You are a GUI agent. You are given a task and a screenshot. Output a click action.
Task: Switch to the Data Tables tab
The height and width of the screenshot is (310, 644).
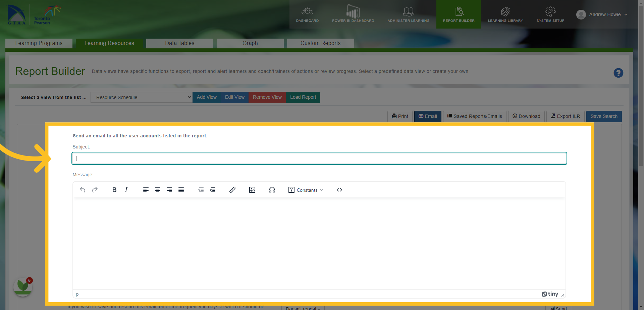(x=180, y=43)
